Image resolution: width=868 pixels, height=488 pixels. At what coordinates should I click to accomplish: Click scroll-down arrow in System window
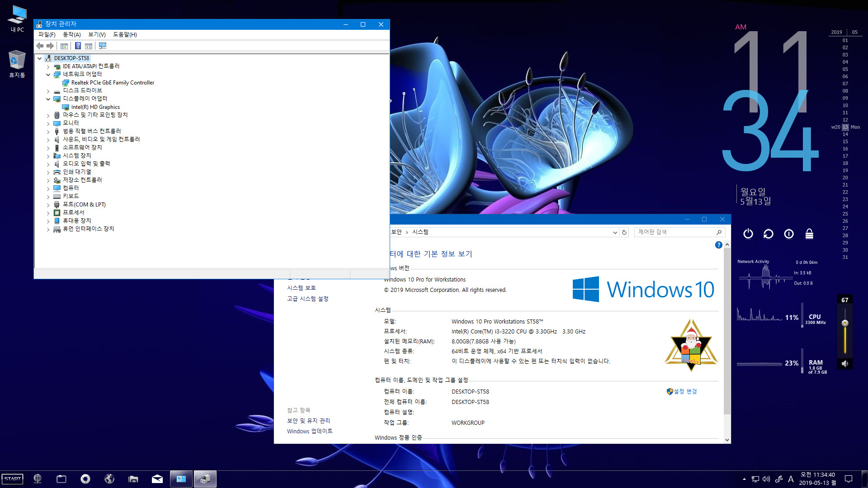tap(727, 440)
